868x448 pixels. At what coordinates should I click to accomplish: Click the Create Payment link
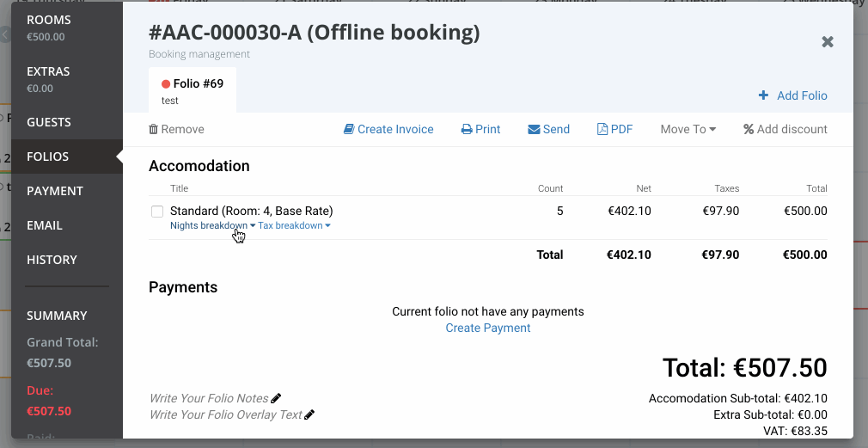click(x=488, y=328)
